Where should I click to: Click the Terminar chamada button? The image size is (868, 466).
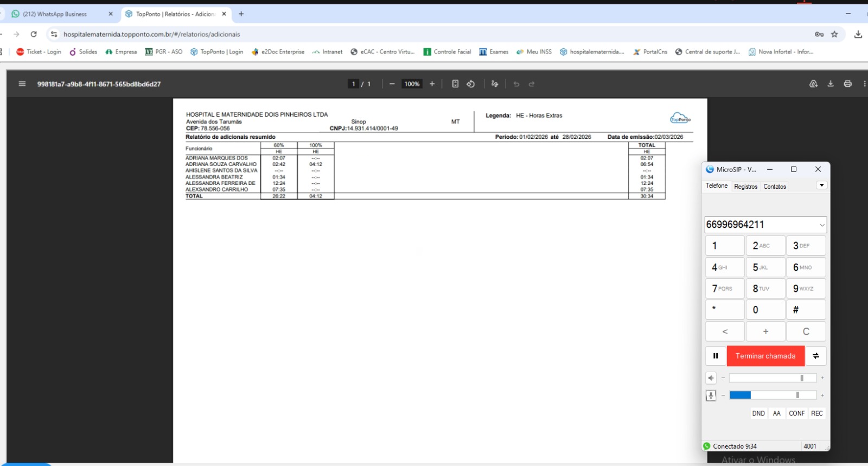click(765, 356)
